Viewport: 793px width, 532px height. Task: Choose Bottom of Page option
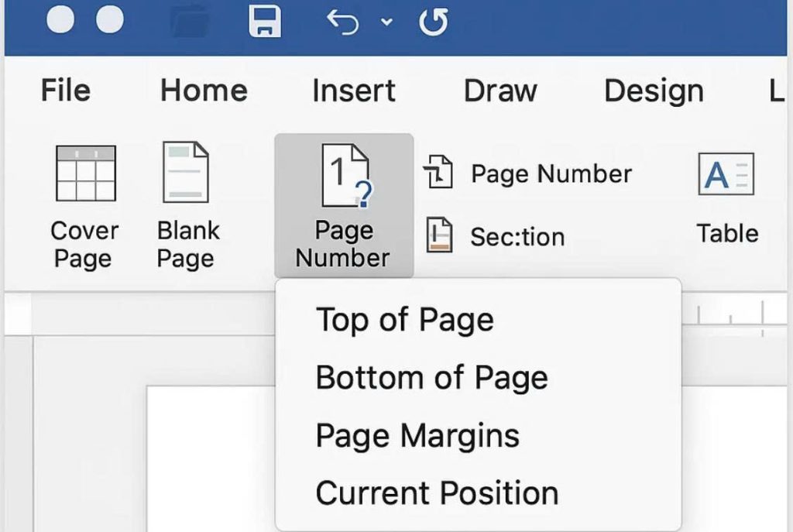coord(431,378)
